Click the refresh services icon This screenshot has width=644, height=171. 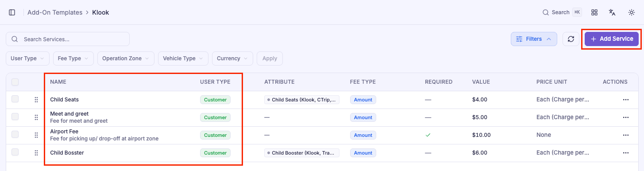tap(571, 39)
